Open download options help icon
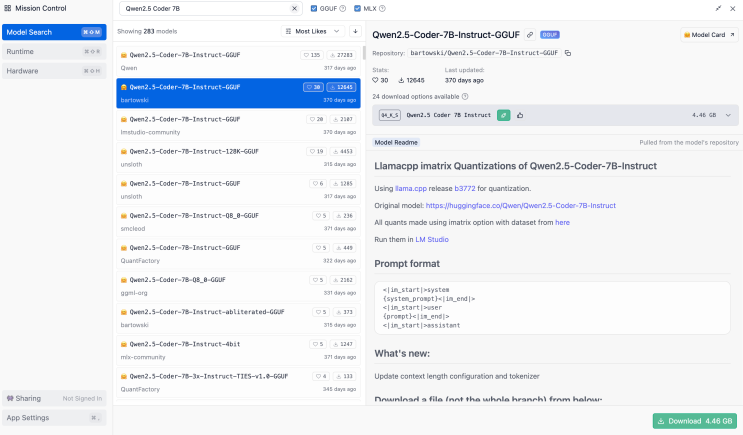This screenshot has width=743, height=435. [x=465, y=97]
